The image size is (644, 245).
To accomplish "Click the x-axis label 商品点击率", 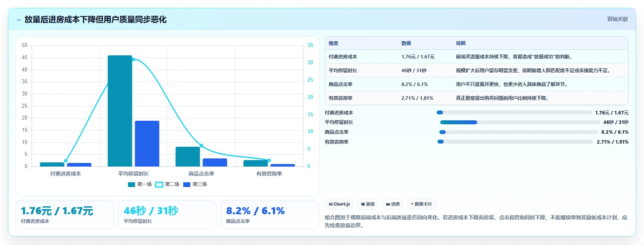I will pyautogui.click(x=201, y=174).
